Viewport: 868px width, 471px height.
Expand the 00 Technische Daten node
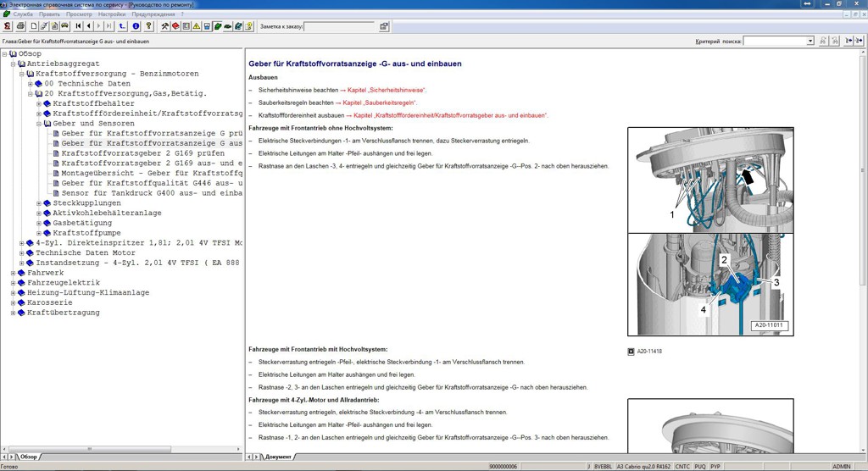pos(31,84)
